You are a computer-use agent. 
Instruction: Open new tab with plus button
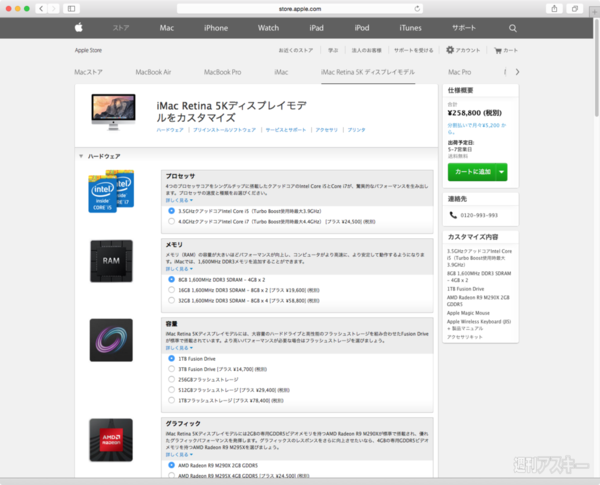click(595, 12)
